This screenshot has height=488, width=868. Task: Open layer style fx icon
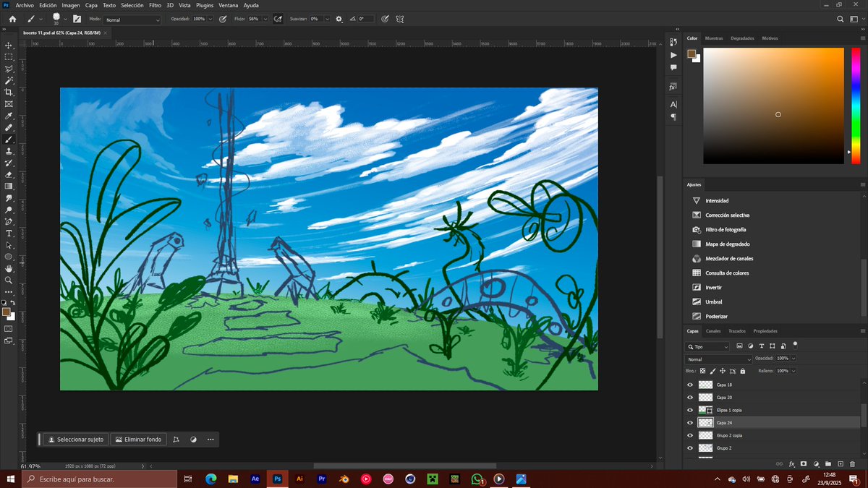(x=791, y=463)
